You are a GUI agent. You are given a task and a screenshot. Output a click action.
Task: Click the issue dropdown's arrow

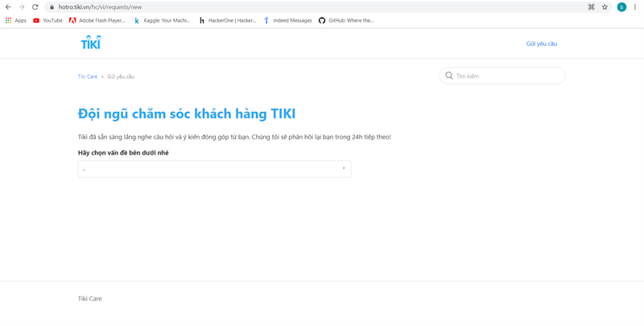pos(344,168)
